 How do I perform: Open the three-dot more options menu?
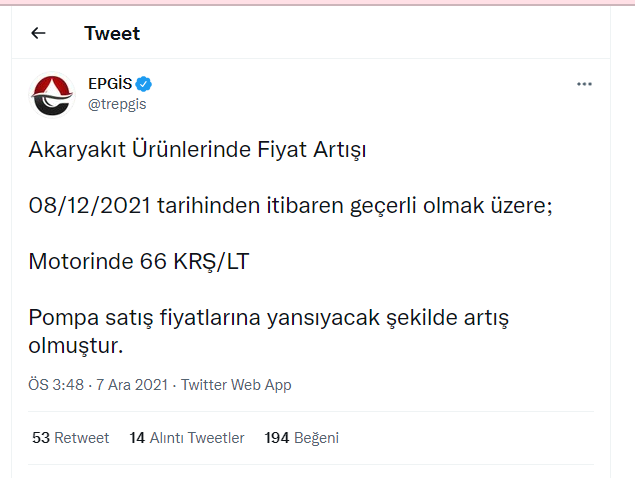(x=585, y=84)
